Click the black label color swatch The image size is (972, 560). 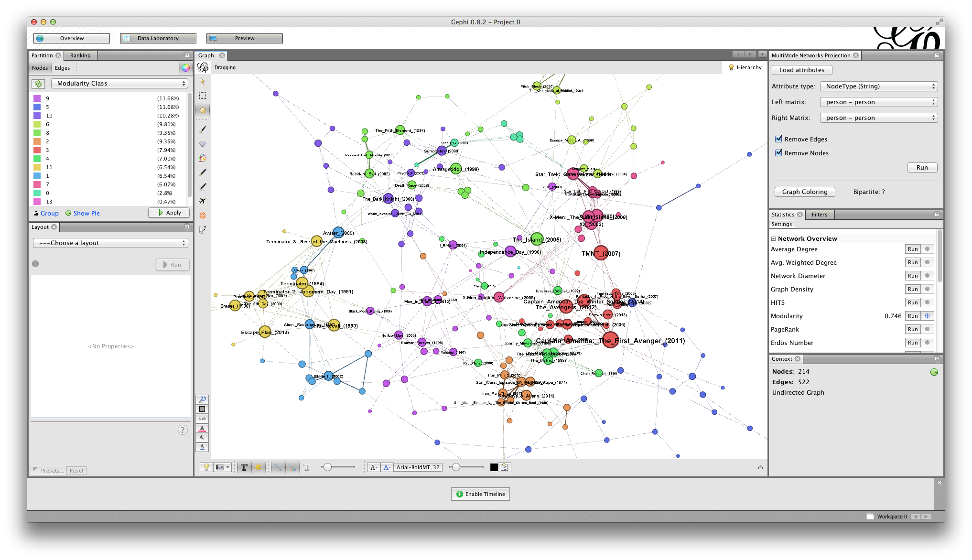(494, 467)
